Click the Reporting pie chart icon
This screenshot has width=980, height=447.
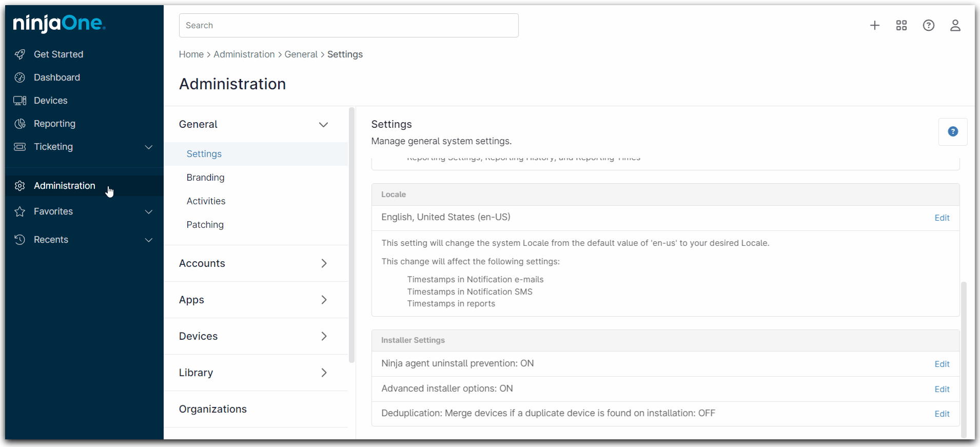[20, 124]
